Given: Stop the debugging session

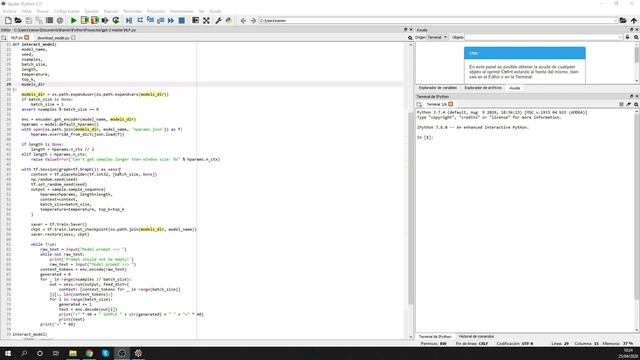Looking at the screenshot, I should (x=182, y=20).
